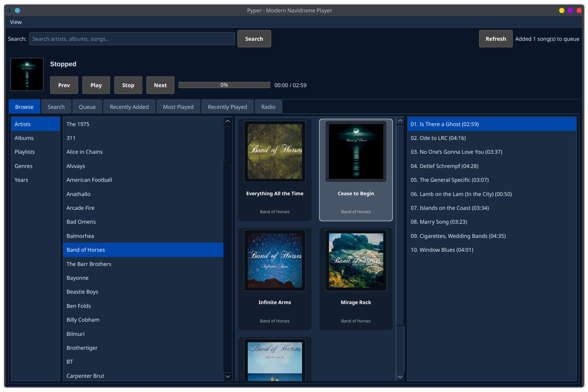The width and height of the screenshot is (588, 392).
Task: Select Years in the browse sidebar
Action: click(x=36, y=180)
